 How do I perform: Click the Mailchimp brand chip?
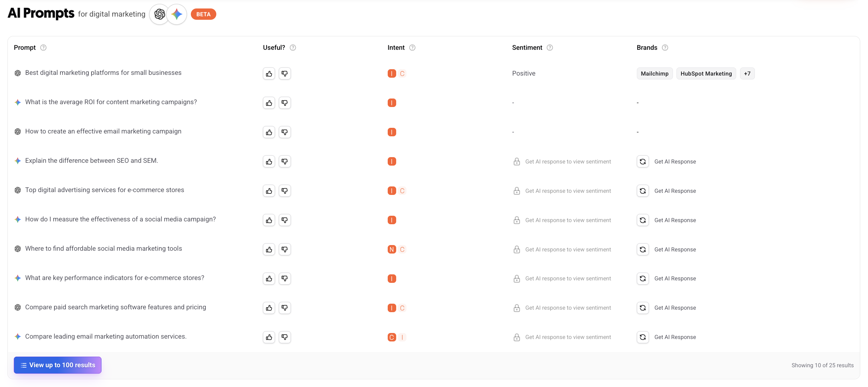pyautogui.click(x=654, y=73)
